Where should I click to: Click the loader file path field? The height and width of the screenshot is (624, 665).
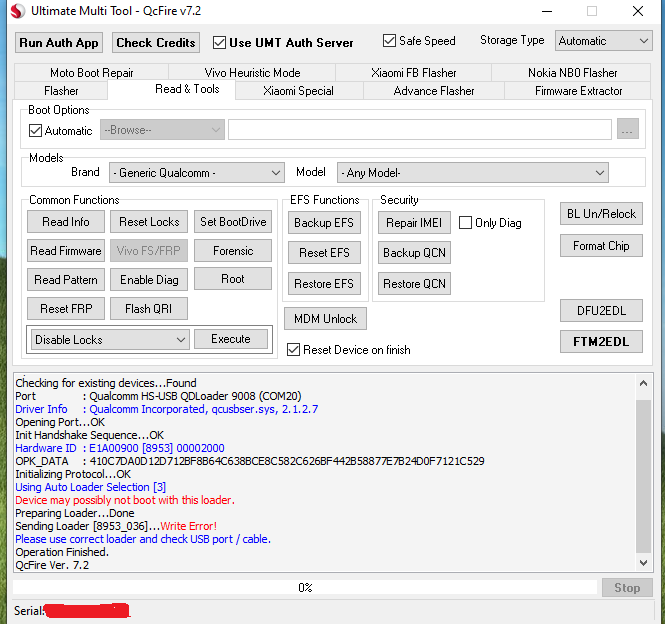click(420, 129)
